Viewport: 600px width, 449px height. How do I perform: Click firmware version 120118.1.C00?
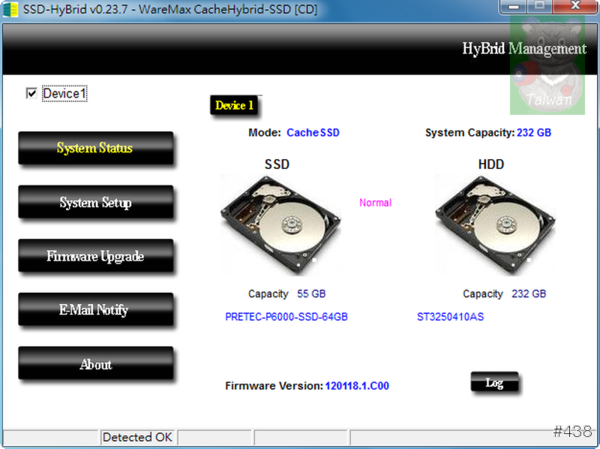(x=357, y=385)
